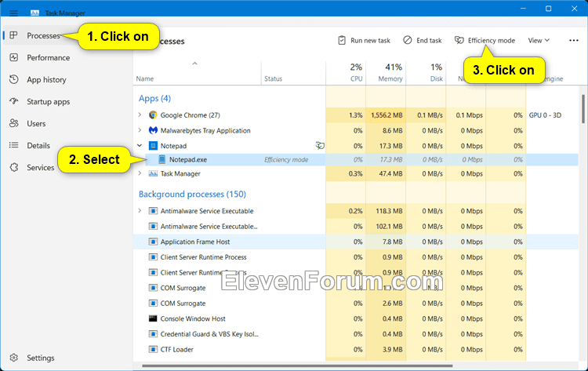Open the Details page
The image size is (588, 371).
tap(38, 145)
